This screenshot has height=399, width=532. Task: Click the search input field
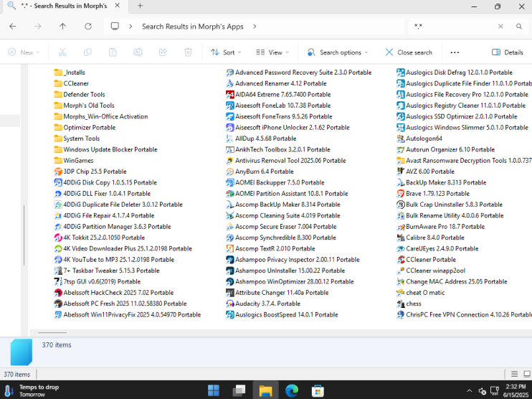[455, 27]
